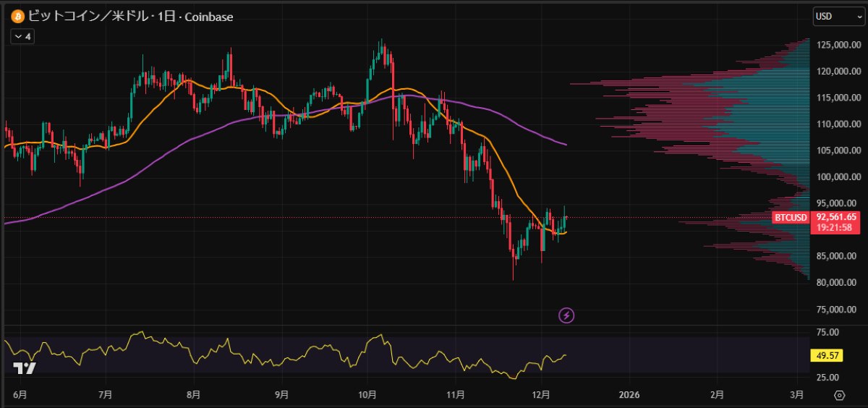Click the 9月 time axis label

(282, 395)
